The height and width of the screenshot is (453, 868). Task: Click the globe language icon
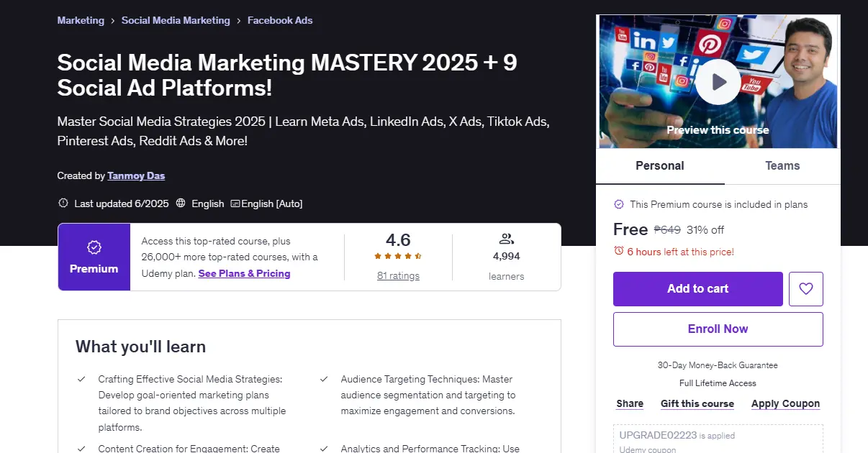point(181,203)
